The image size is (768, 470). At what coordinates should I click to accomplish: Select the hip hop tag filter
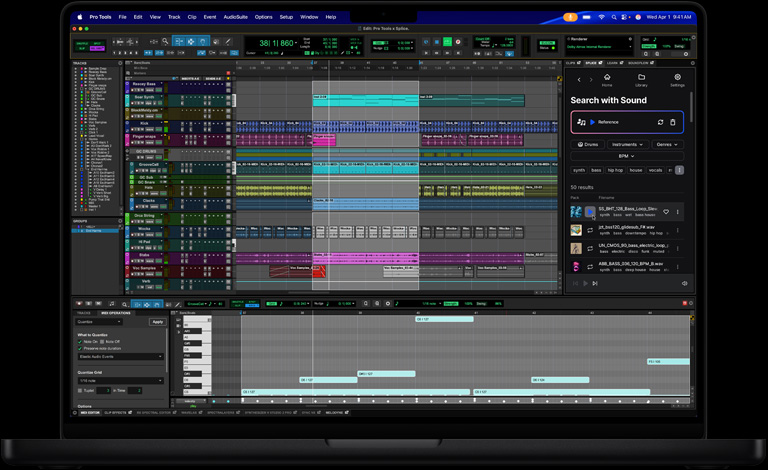tap(613, 170)
